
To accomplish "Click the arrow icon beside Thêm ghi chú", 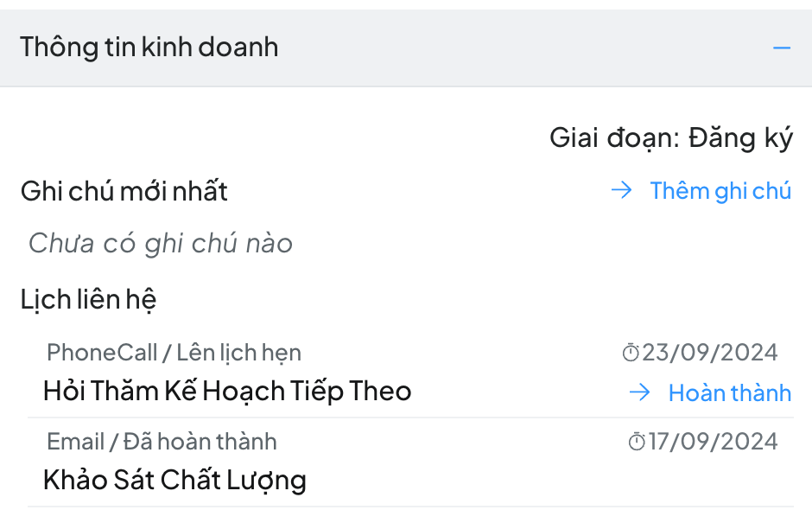I will click(x=622, y=191).
